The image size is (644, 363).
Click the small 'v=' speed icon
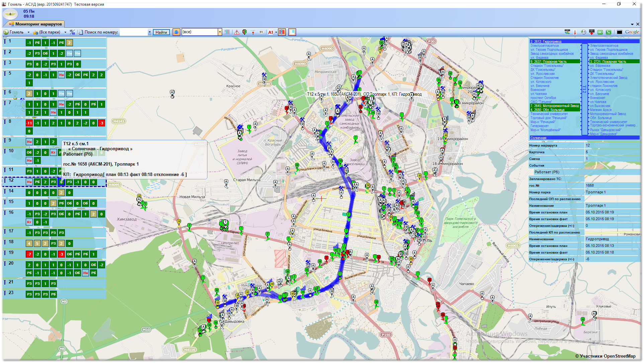coord(261,32)
